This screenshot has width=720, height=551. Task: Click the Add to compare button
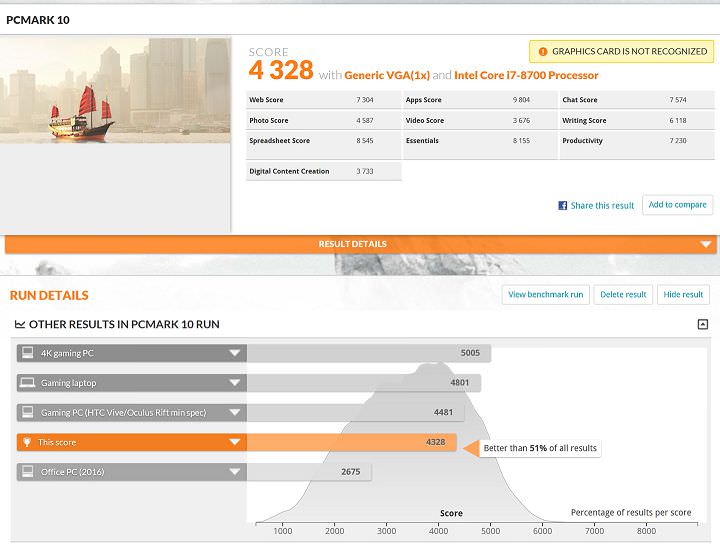677,205
